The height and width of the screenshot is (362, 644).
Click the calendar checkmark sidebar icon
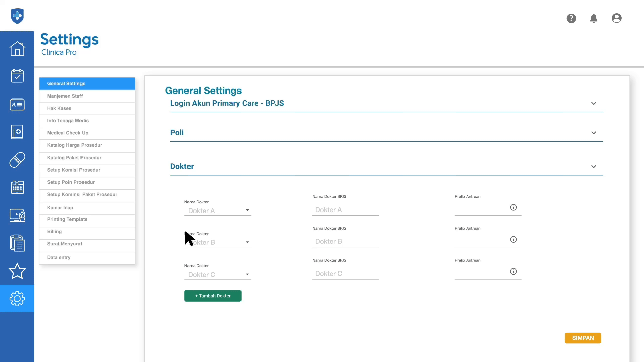pyautogui.click(x=17, y=76)
